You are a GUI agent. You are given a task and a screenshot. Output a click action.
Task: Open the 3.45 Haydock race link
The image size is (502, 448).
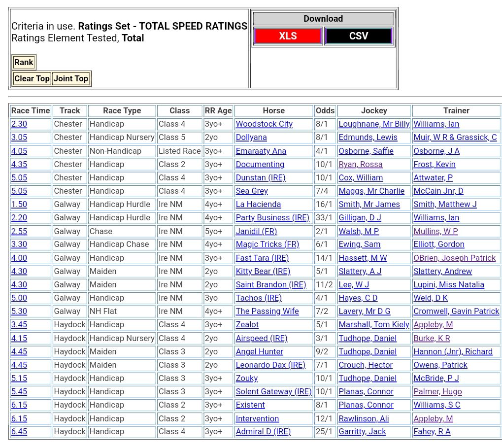click(19, 325)
